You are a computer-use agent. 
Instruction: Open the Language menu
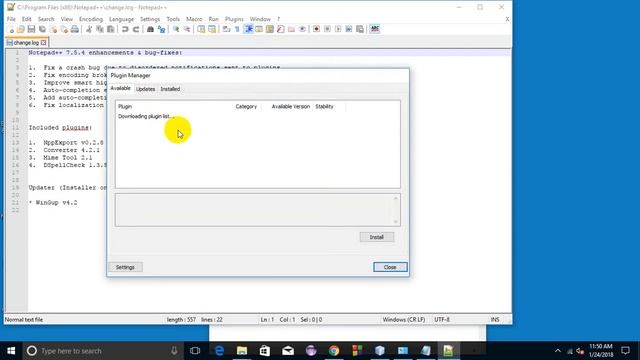[121, 19]
